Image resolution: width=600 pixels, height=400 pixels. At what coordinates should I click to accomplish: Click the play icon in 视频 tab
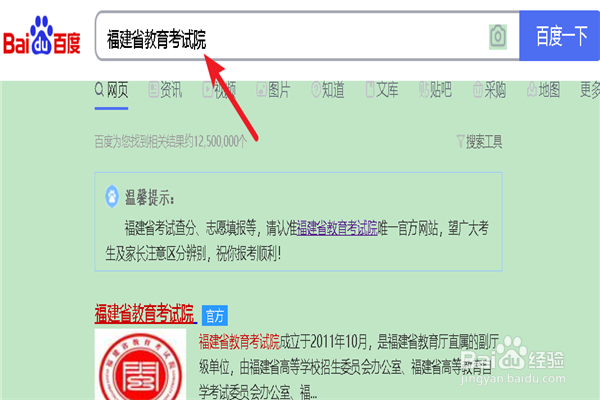[x=207, y=90]
